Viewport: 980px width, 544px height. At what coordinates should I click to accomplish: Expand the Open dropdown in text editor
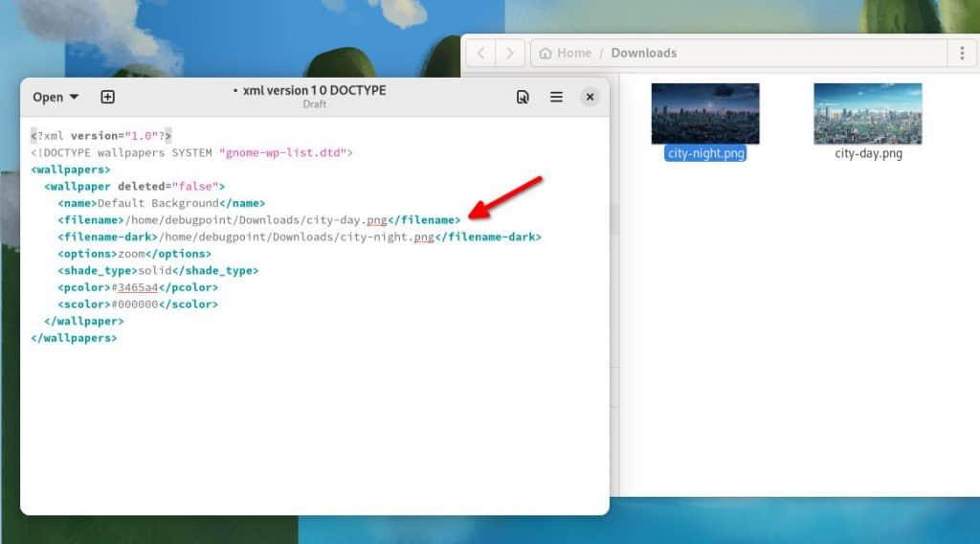click(56, 97)
